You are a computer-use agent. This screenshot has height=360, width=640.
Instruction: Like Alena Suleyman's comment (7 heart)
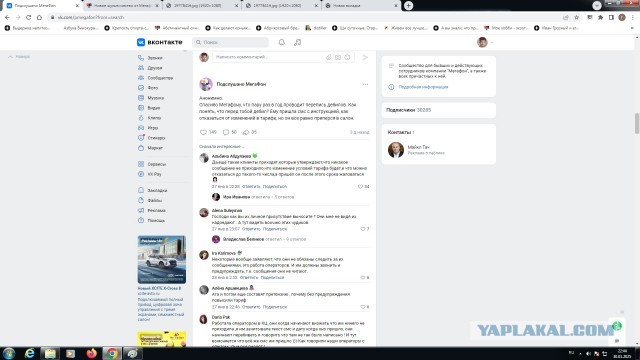[x=364, y=229]
